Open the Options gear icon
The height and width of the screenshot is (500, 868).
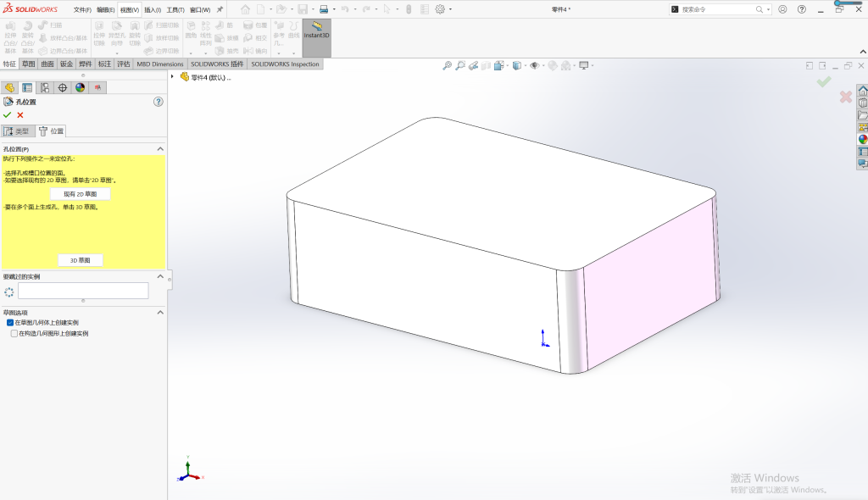coord(440,9)
